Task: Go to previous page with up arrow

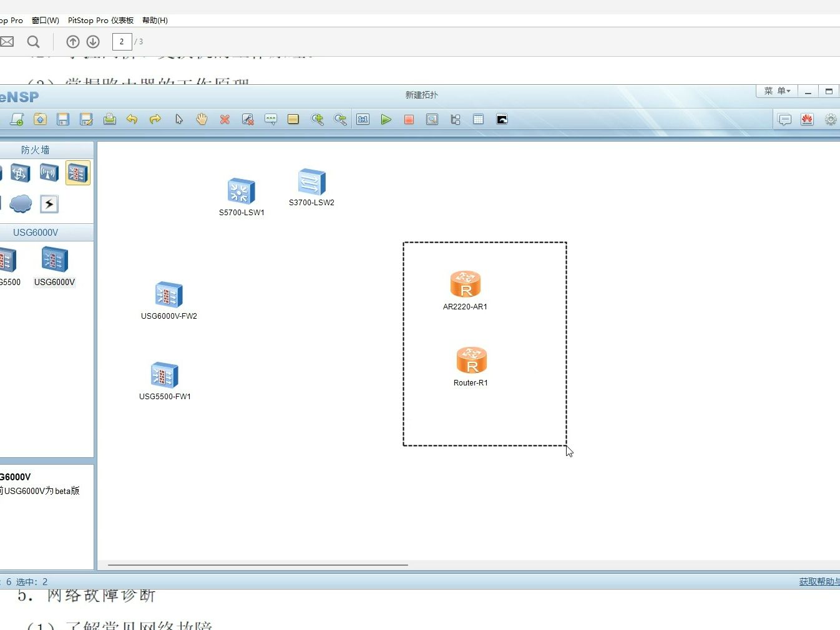Action: click(x=73, y=42)
